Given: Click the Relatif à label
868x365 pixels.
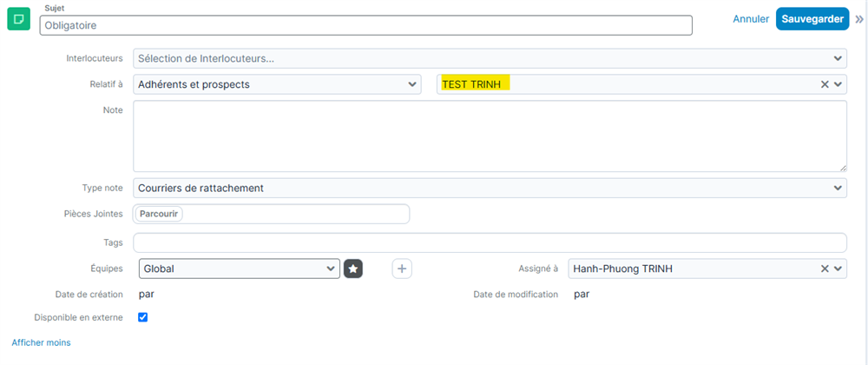Looking at the screenshot, I should tap(105, 84).
